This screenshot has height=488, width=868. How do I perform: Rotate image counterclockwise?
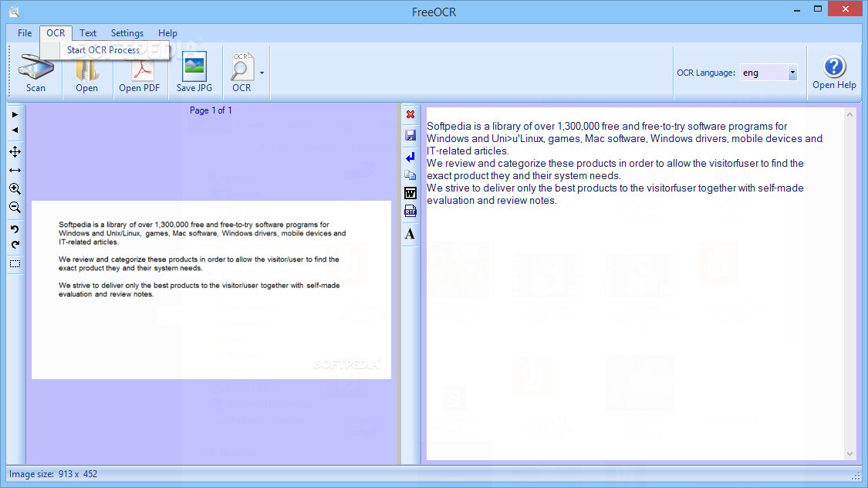15,229
